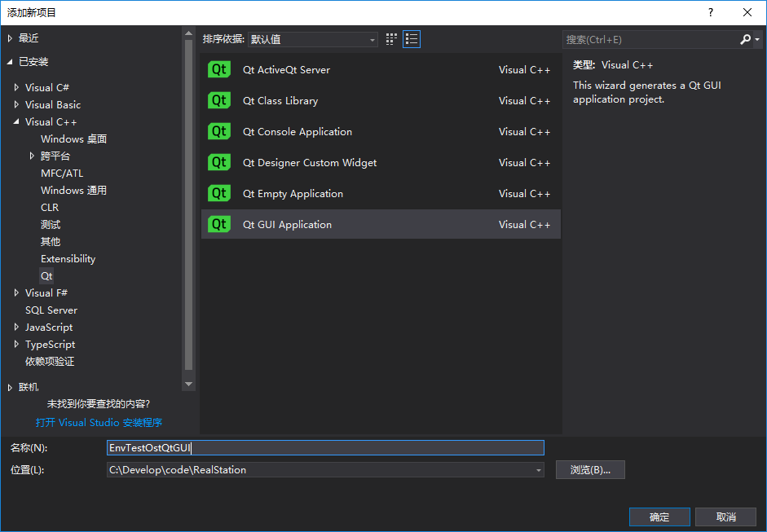Select the Extensibility category

point(68,258)
